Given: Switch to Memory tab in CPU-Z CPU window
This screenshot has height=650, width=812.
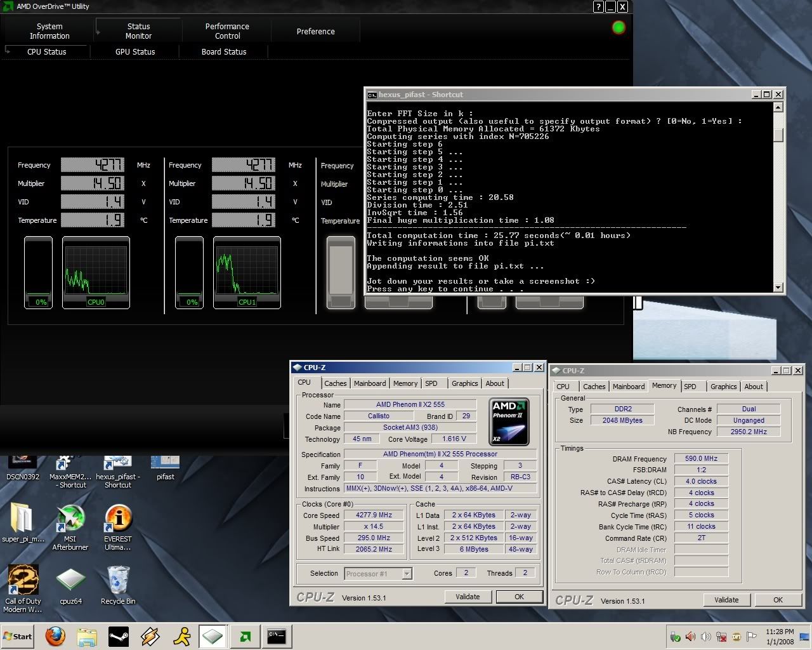Looking at the screenshot, I should pyautogui.click(x=405, y=383).
